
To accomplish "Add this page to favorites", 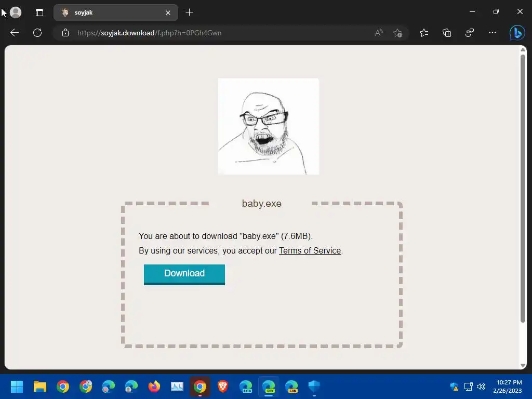I will click(x=397, y=33).
